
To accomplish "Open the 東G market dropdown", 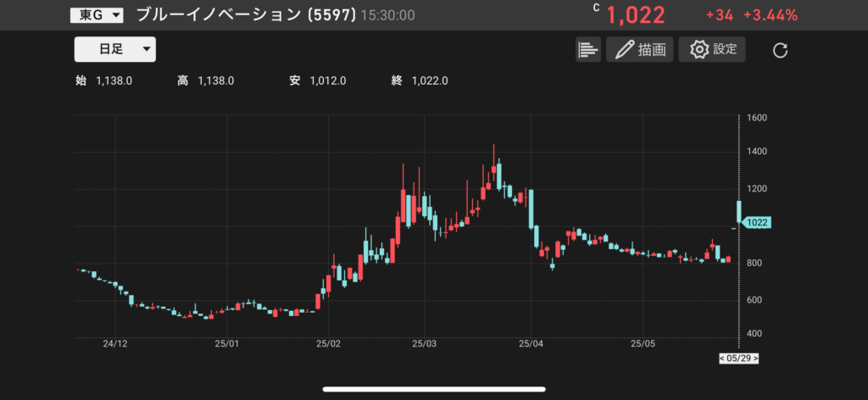I will 97,15.
